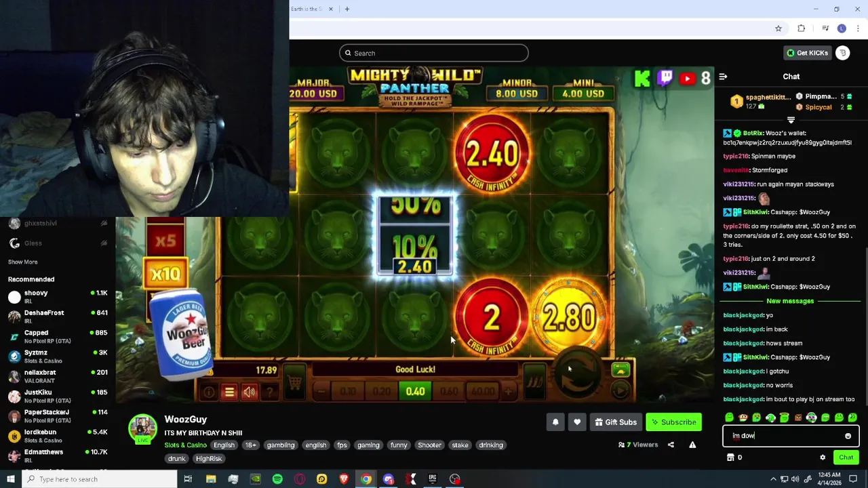Click the autoplay button below turtle icon

pyautogui.click(x=620, y=390)
